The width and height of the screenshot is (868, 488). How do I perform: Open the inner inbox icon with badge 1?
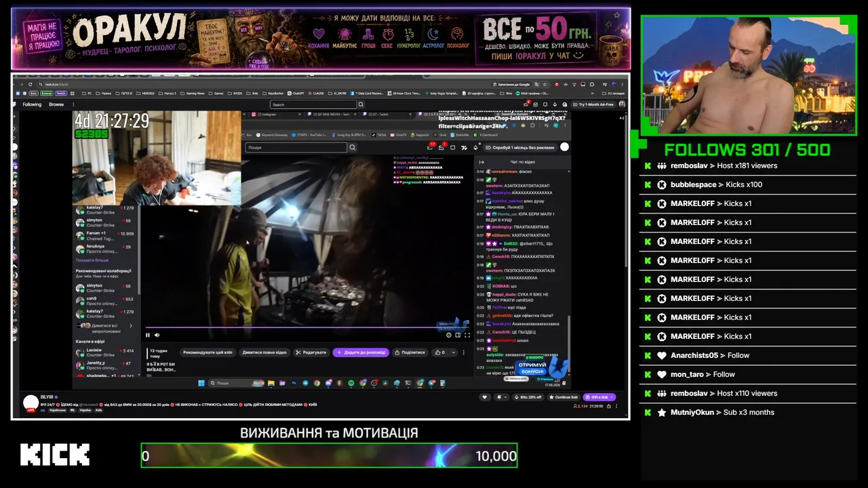[442, 146]
